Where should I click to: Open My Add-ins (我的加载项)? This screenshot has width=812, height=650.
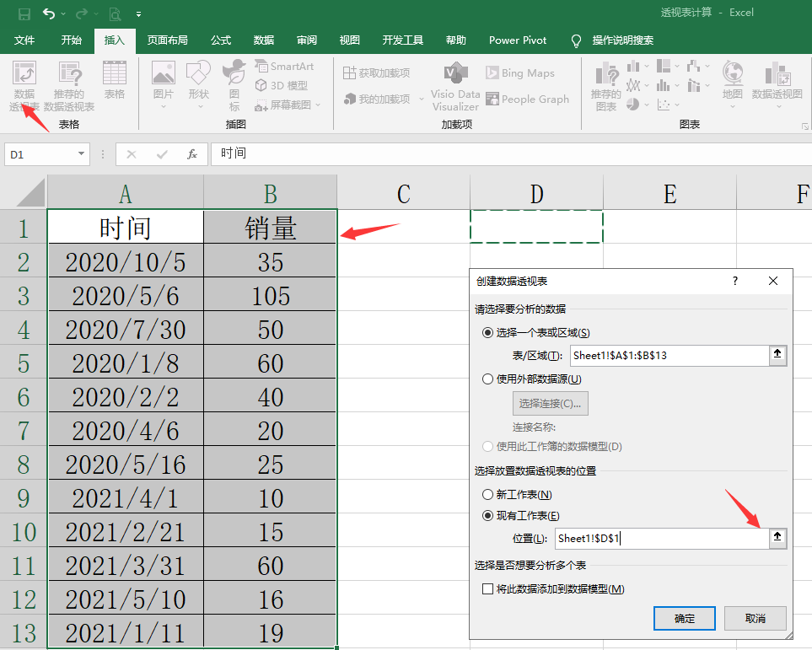pyautogui.click(x=378, y=99)
